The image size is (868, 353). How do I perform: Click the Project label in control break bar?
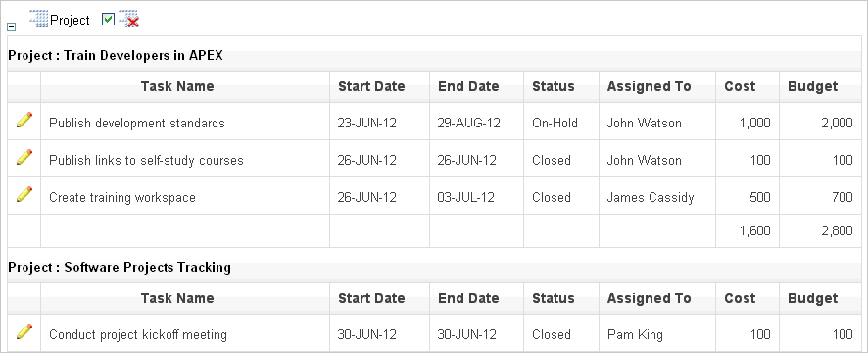point(70,20)
